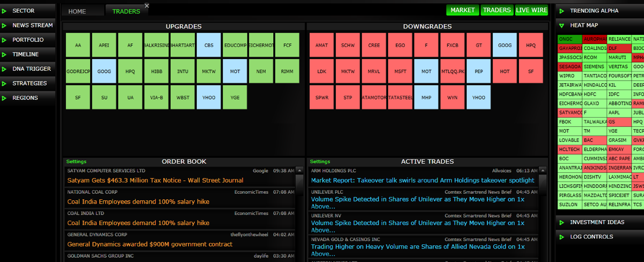
Task: Expand the INVESTMENT IDEAS panel
Action: tap(599, 222)
